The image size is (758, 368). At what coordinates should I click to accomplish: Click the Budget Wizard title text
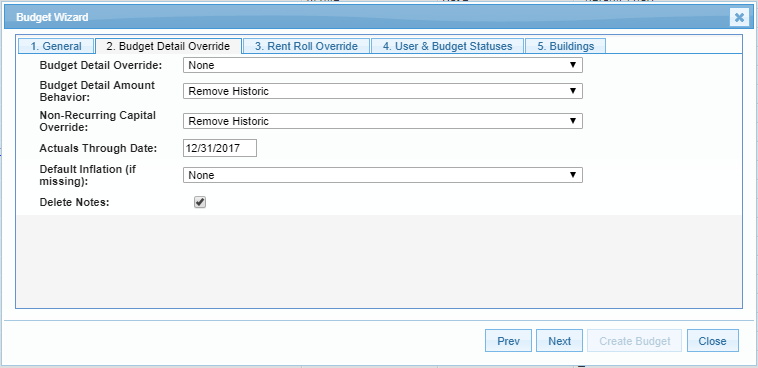tap(52, 17)
